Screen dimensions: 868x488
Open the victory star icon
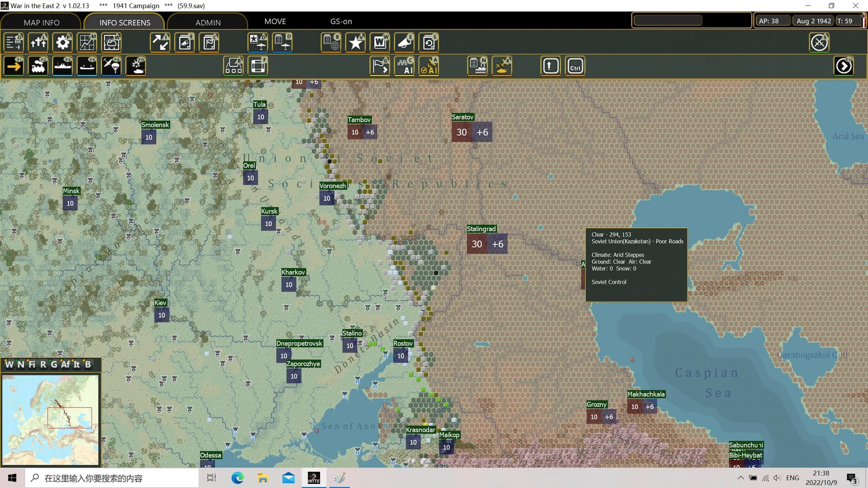click(355, 42)
